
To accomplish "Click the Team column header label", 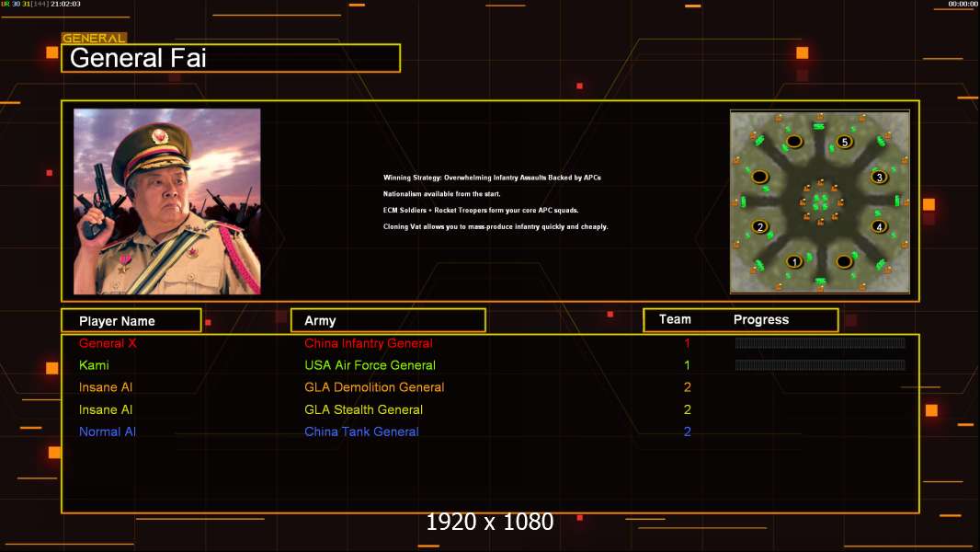I will (x=675, y=319).
